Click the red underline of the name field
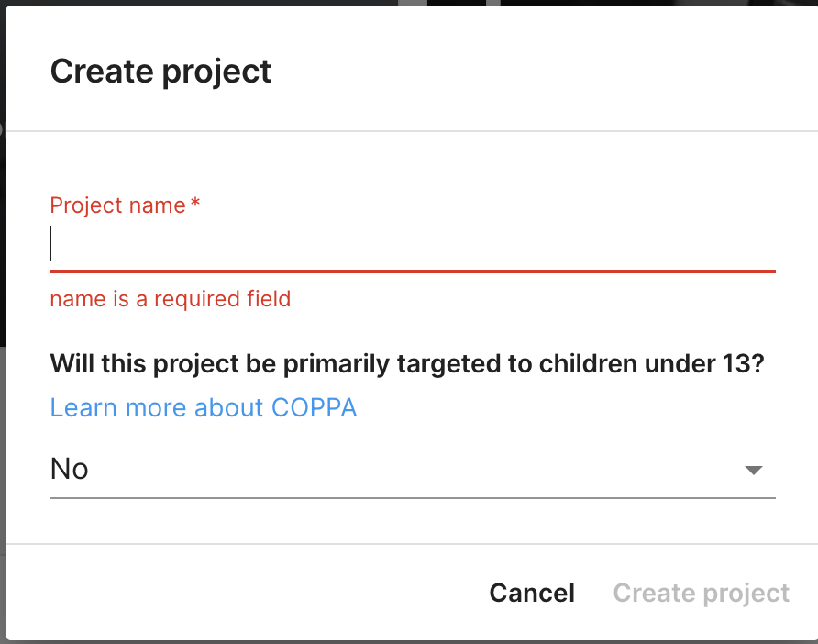 413,272
